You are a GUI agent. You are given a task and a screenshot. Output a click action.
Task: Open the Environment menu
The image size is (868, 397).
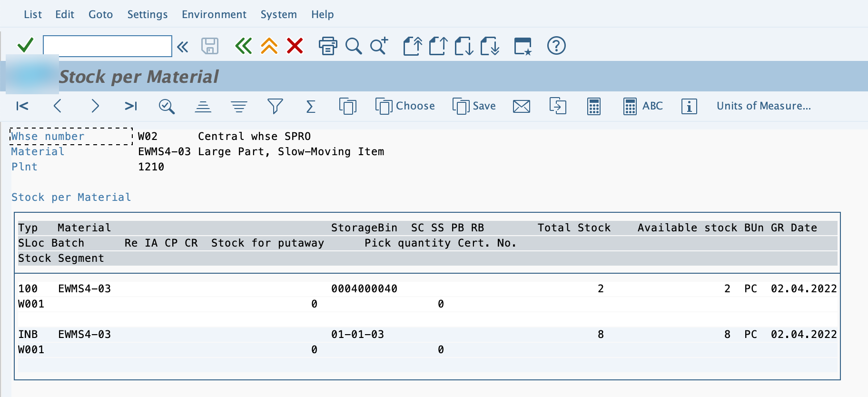pyautogui.click(x=214, y=14)
